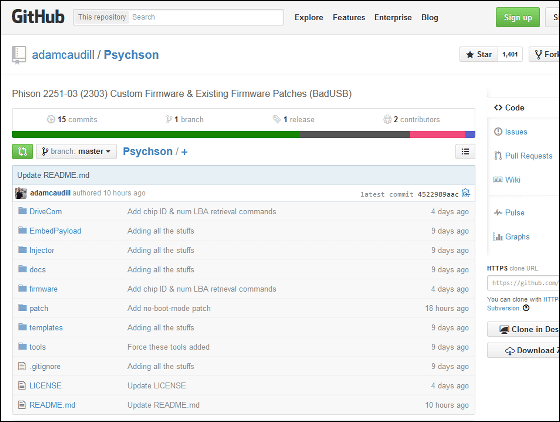Click Clone in Desktop button
The height and width of the screenshot is (422, 560).
pos(524,329)
